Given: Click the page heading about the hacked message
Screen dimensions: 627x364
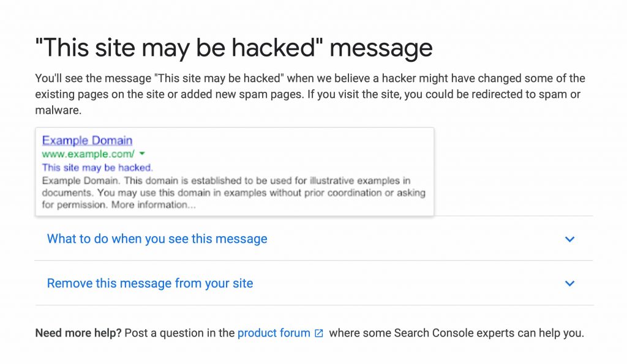Looking at the screenshot, I should (x=233, y=47).
